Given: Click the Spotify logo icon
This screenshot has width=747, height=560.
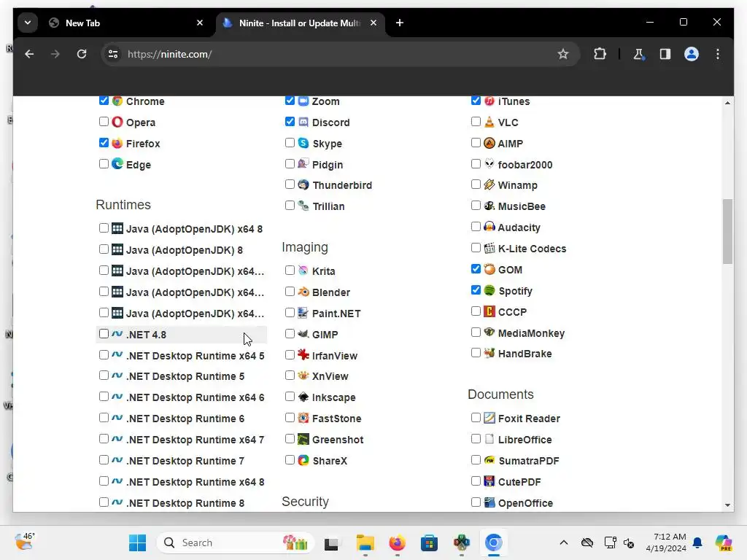Looking at the screenshot, I should 489,290.
